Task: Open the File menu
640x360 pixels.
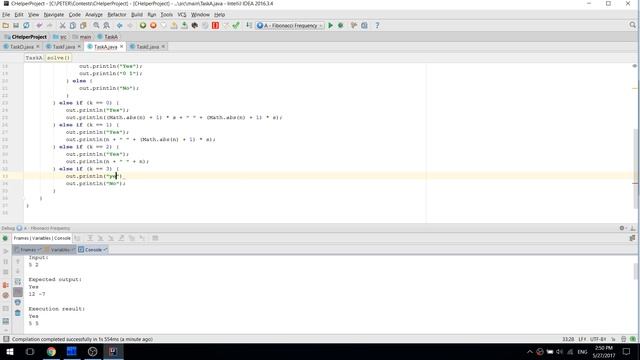Action: 6,15
